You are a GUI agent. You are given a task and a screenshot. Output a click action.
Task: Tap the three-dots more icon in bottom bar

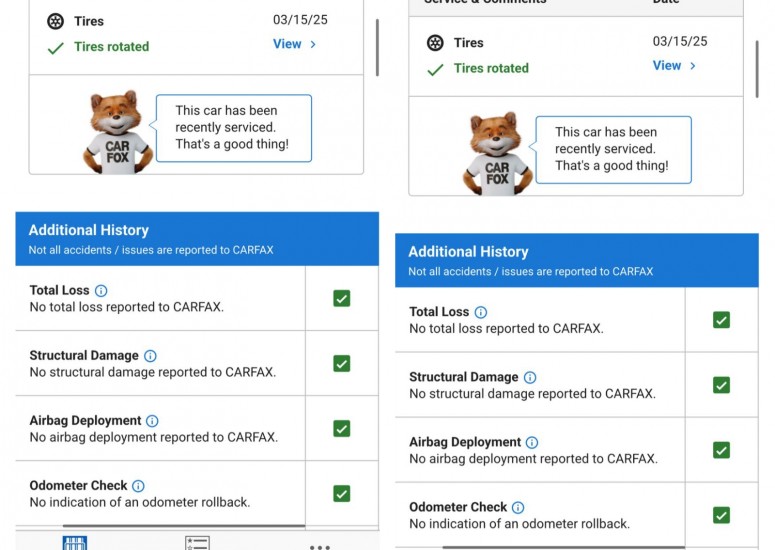coord(320,547)
